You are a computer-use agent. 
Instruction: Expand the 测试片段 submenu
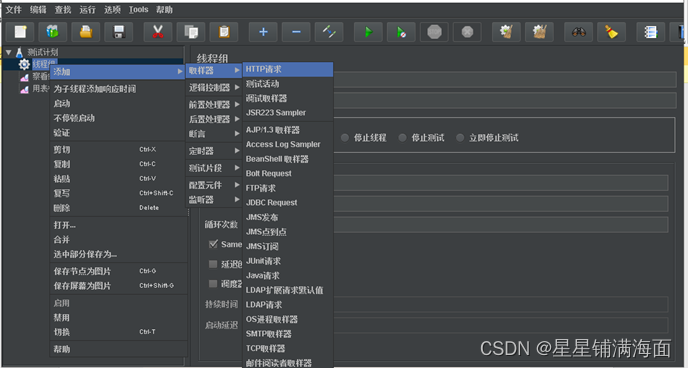pos(214,168)
